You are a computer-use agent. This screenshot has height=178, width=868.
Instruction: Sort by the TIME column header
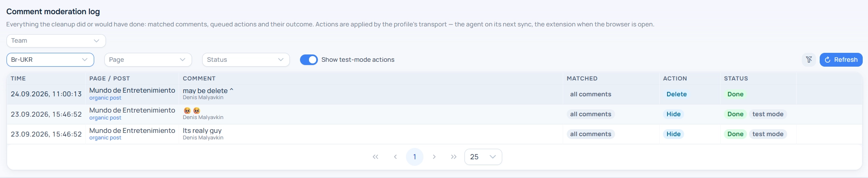point(18,78)
